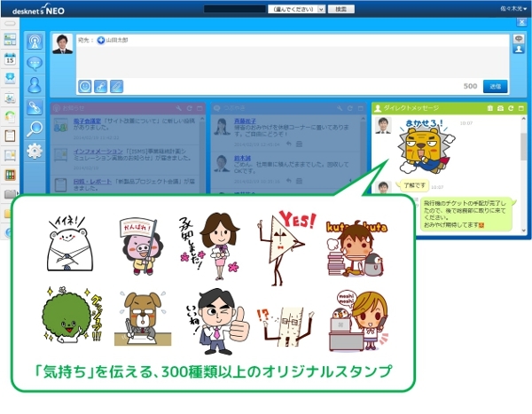Add a recipient with the blue plus icon
532x414 pixels.
101,40
